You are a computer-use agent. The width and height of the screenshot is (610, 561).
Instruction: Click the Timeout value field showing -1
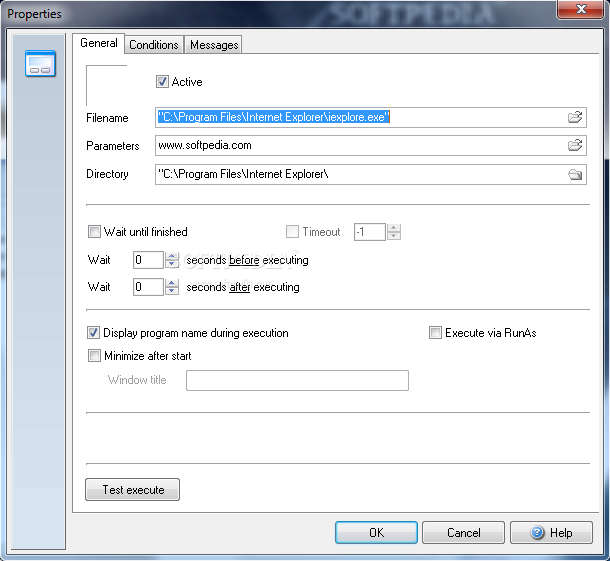pos(370,232)
